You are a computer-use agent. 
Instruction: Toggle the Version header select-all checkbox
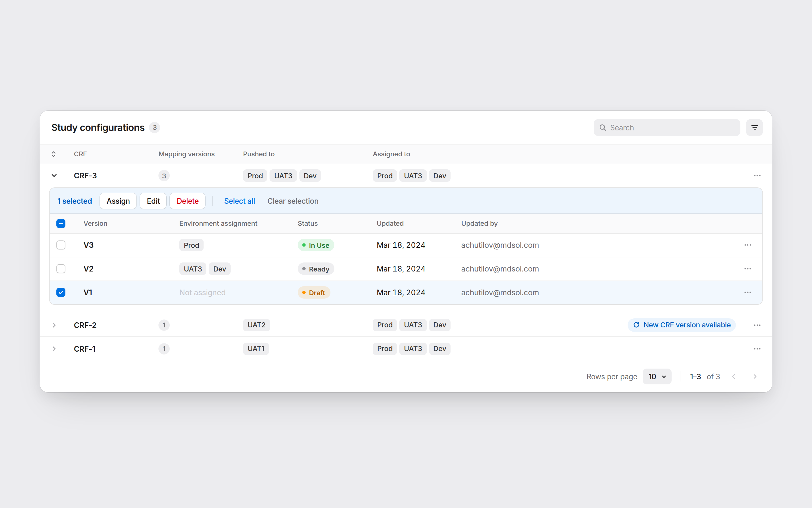(61, 224)
